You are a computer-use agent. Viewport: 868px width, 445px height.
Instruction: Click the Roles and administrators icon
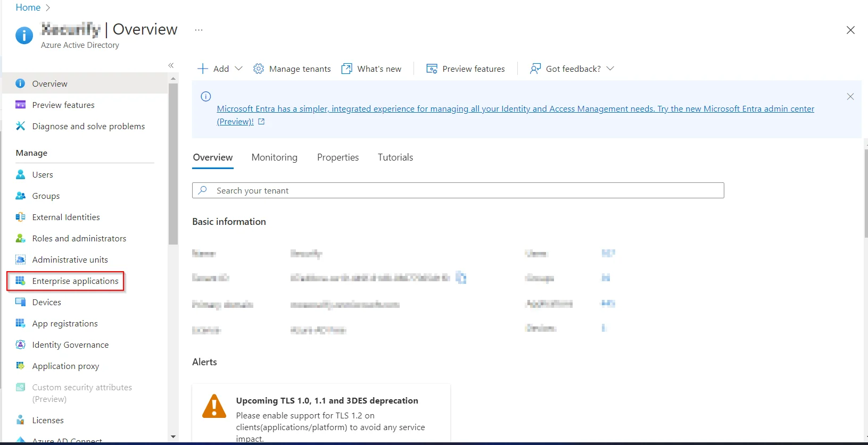[x=20, y=238]
